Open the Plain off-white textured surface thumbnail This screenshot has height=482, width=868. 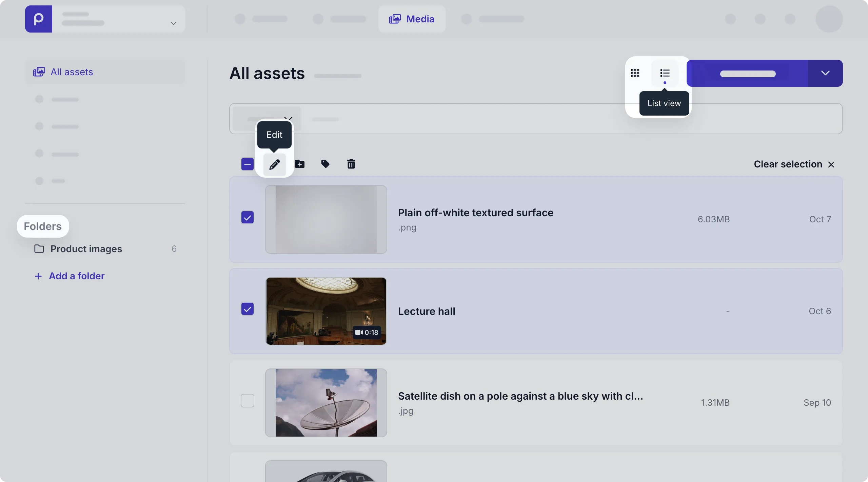tap(326, 219)
